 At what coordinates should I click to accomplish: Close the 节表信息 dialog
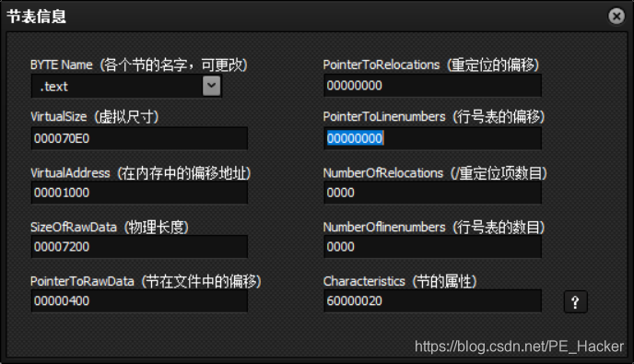[x=616, y=17]
